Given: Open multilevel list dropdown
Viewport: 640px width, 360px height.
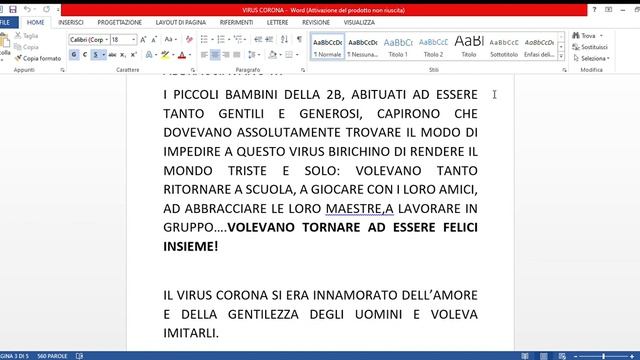Looking at the screenshot, I should pyautogui.click(x=244, y=40).
